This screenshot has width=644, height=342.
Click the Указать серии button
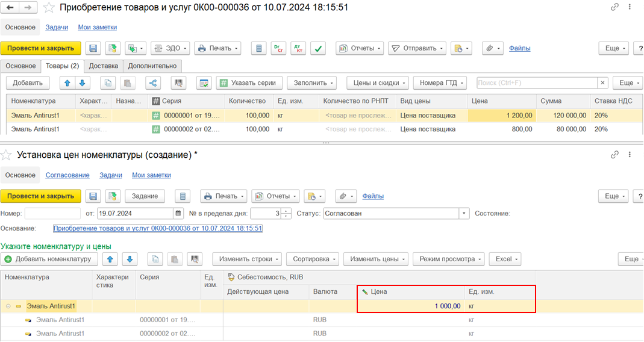pyautogui.click(x=249, y=83)
